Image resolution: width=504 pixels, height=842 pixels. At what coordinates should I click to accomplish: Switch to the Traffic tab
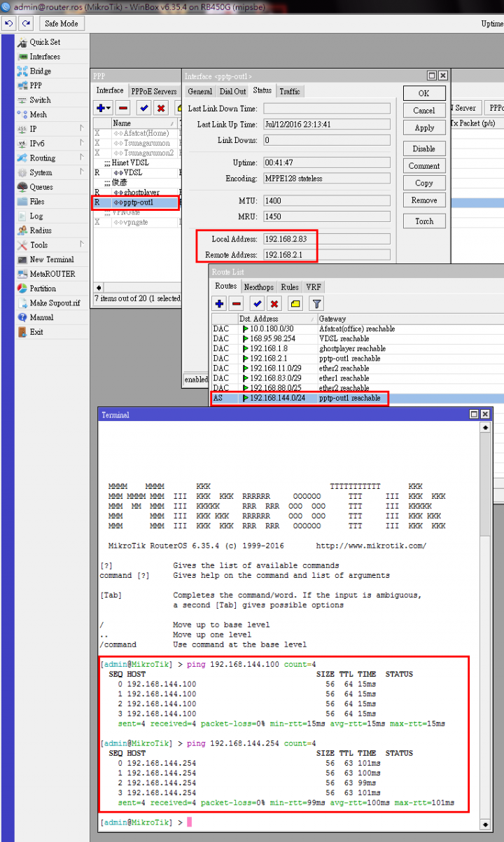[290, 91]
